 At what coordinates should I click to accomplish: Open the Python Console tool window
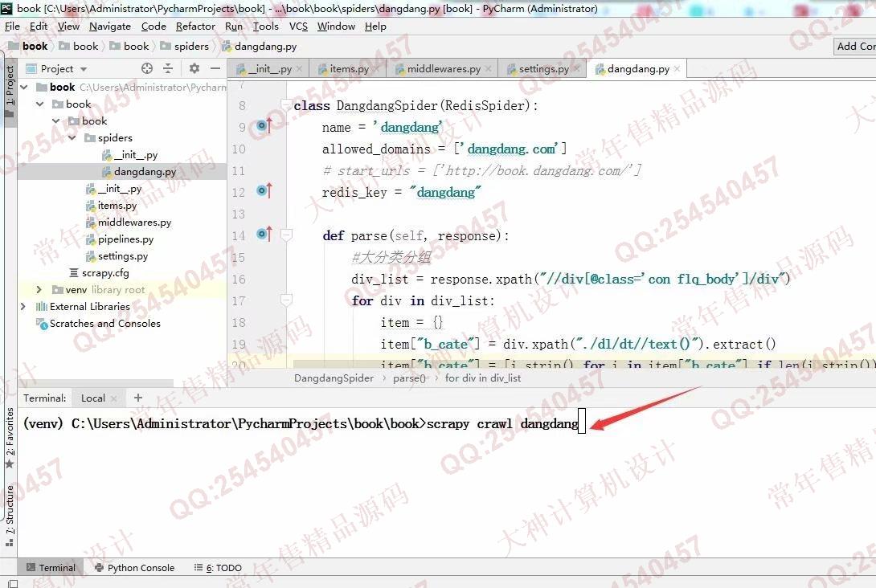coord(134,567)
